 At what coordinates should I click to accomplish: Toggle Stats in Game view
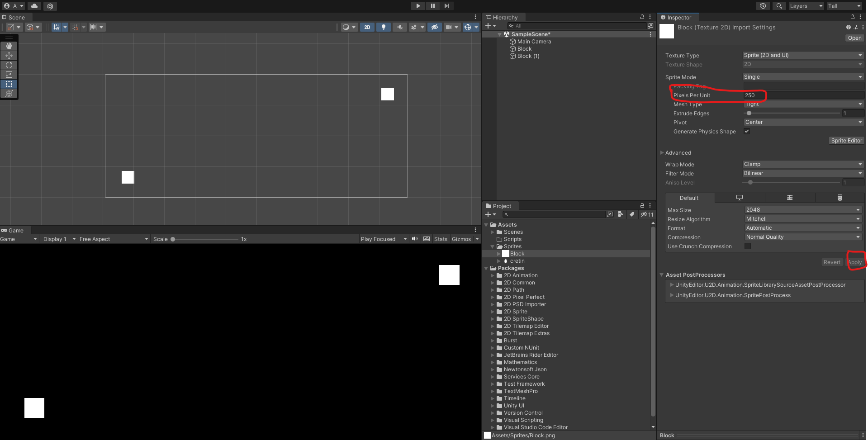(441, 239)
